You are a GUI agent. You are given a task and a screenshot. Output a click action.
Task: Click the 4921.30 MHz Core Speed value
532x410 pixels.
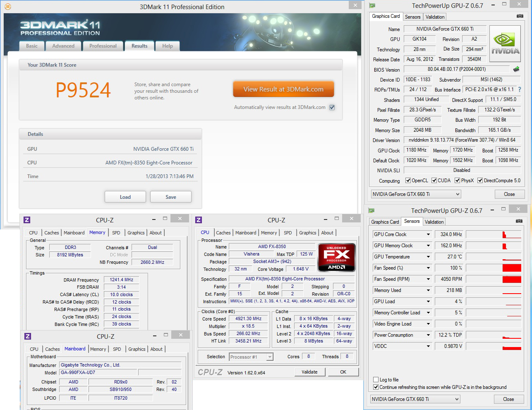click(249, 319)
